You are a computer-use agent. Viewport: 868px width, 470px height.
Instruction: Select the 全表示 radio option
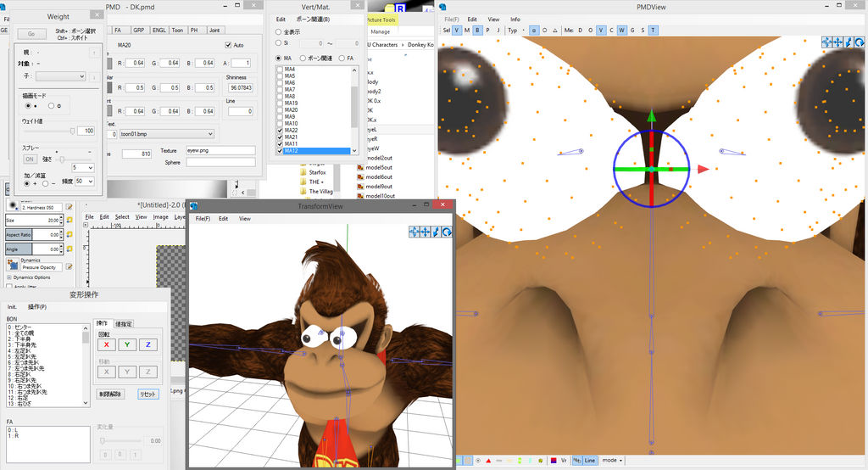(x=278, y=32)
